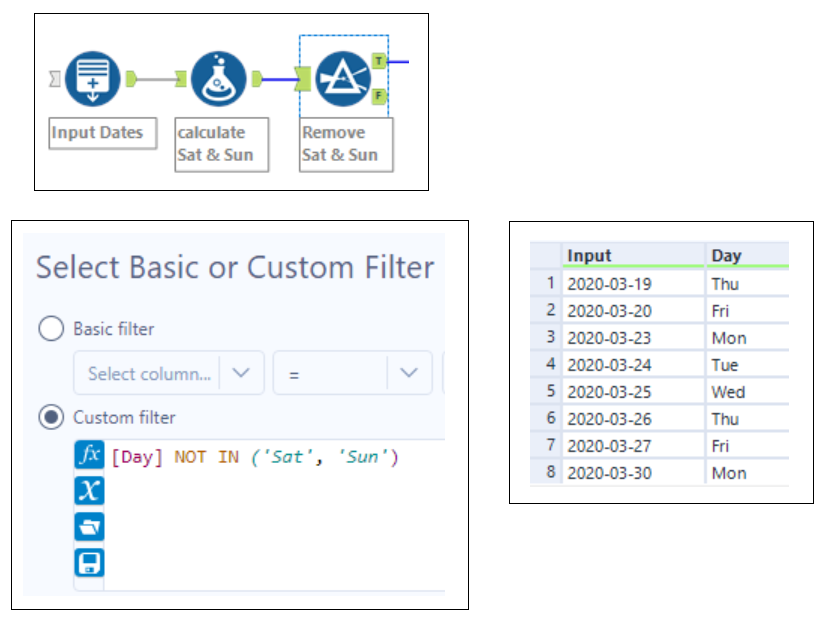The height and width of the screenshot is (624, 839).
Task: Click the False output anchor of Filter
Action: (379, 96)
